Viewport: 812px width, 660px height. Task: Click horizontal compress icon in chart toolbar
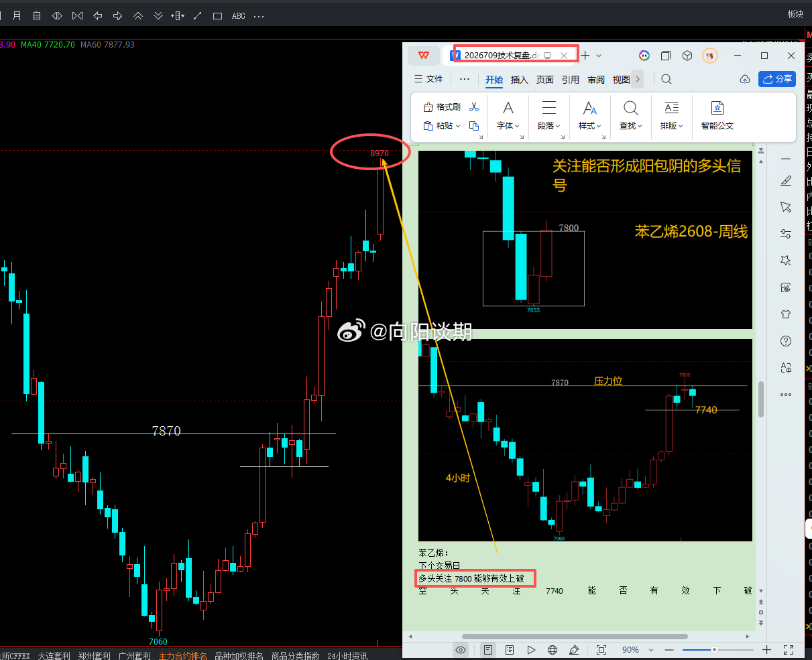[x=77, y=15]
